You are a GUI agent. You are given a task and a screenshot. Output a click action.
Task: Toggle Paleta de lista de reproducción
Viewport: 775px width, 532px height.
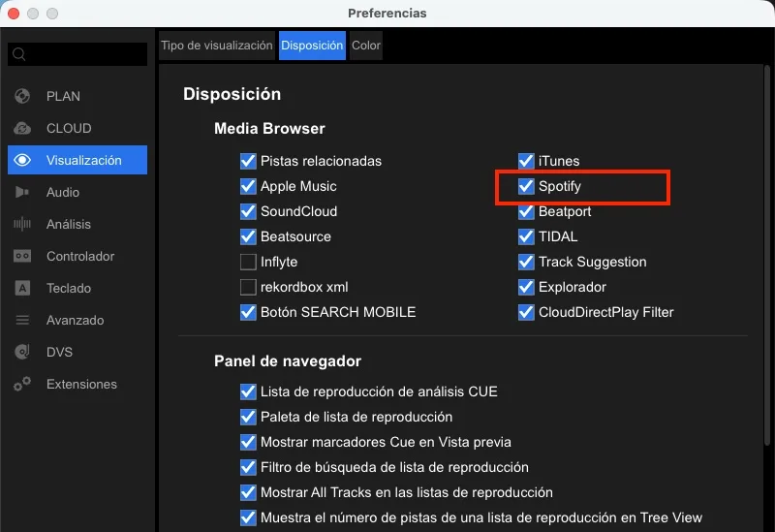click(248, 417)
